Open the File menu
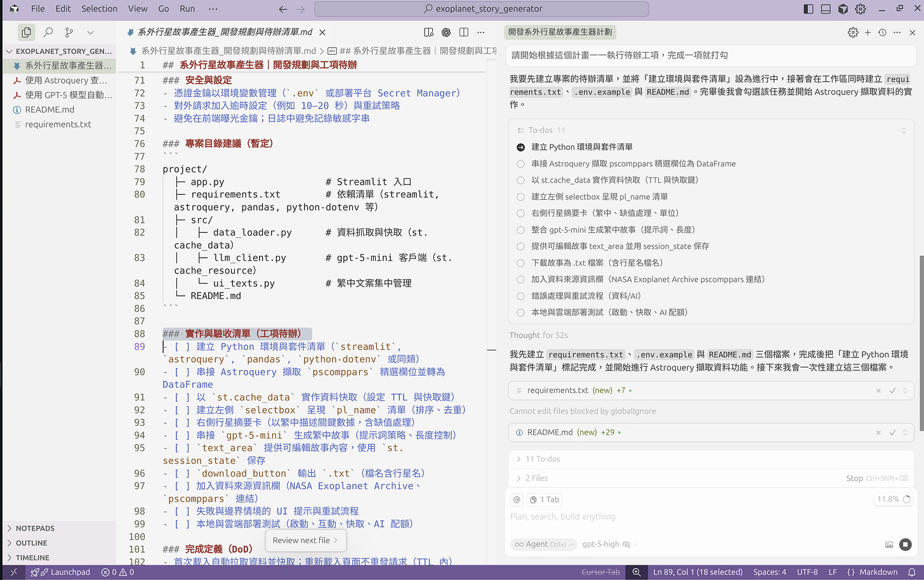This screenshot has width=924, height=580. pyautogui.click(x=38, y=9)
